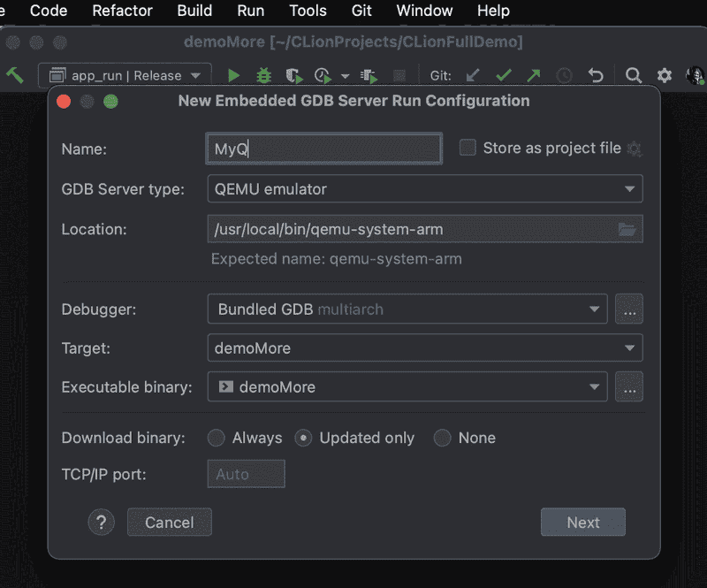Click ellipsis button beside Debugger
The width and height of the screenshot is (707, 588).
point(629,309)
